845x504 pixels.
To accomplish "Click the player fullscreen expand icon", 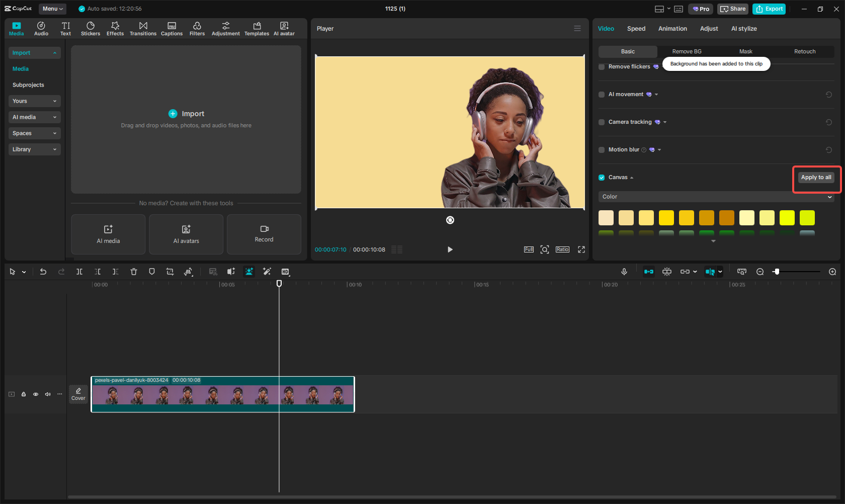I will pyautogui.click(x=581, y=249).
